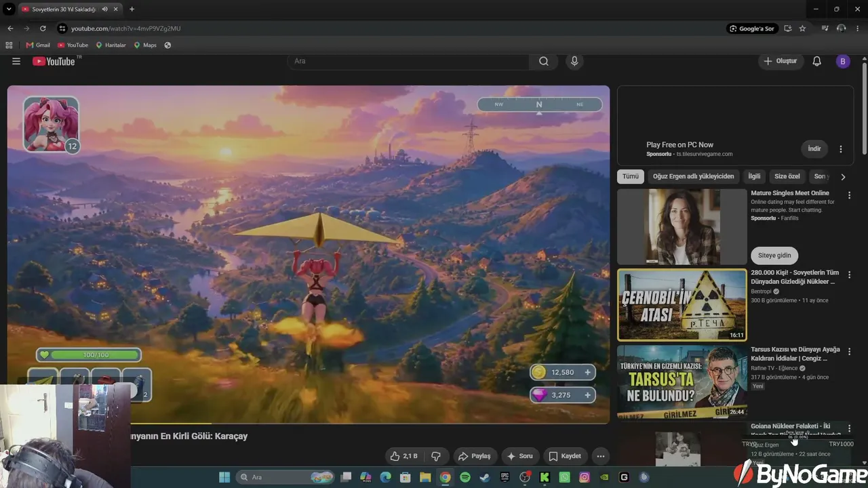Bookmark this page with the star
This screenshot has height=488, width=868.
pyautogui.click(x=802, y=28)
